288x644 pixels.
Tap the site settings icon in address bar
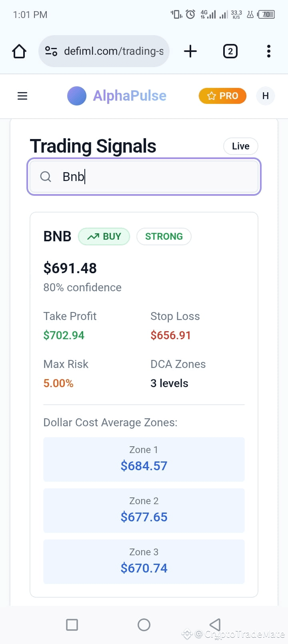click(51, 51)
